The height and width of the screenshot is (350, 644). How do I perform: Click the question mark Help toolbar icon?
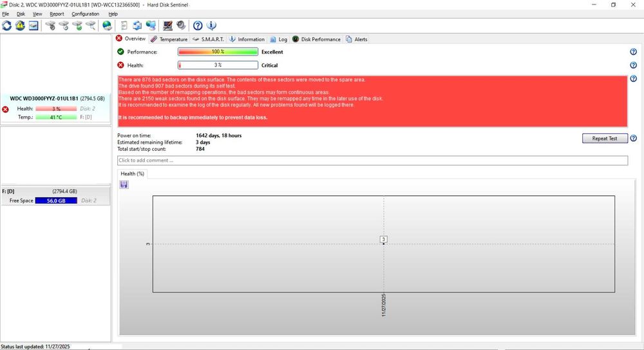pyautogui.click(x=198, y=26)
